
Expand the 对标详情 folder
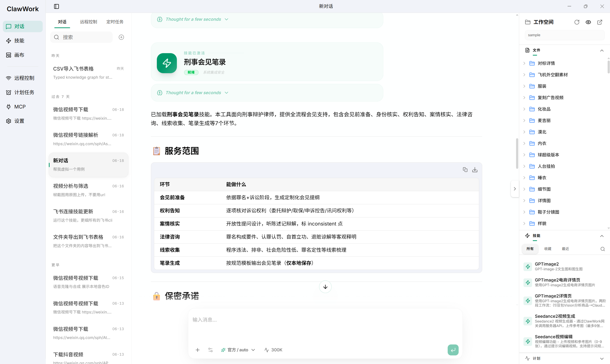[x=524, y=63]
